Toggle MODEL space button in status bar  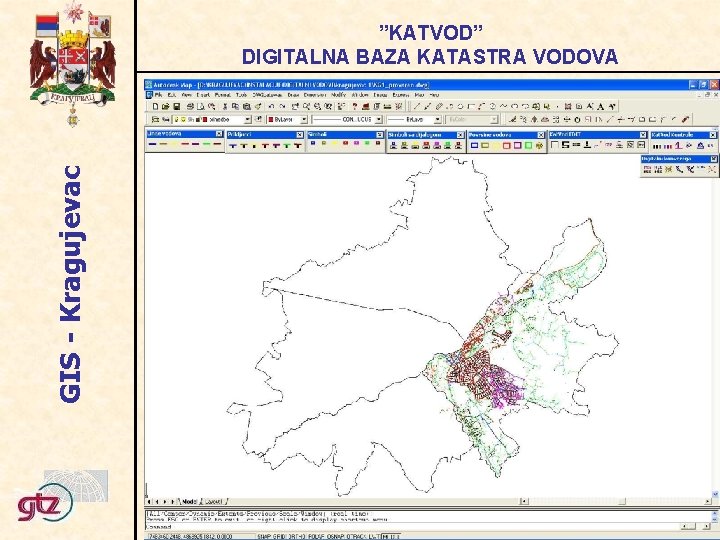pos(390,536)
